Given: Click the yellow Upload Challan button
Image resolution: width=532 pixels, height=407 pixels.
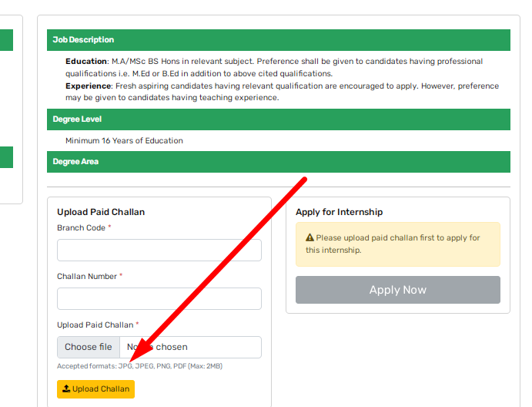Looking at the screenshot, I should point(95,389).
